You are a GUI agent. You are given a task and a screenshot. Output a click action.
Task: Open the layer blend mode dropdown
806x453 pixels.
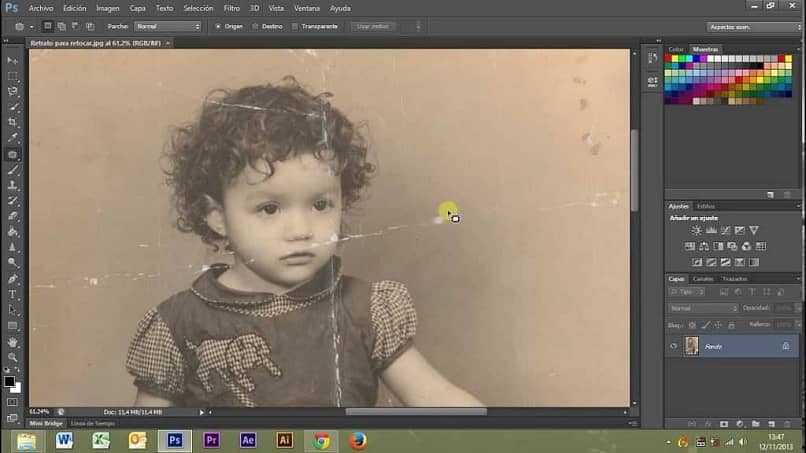point(703,308)
